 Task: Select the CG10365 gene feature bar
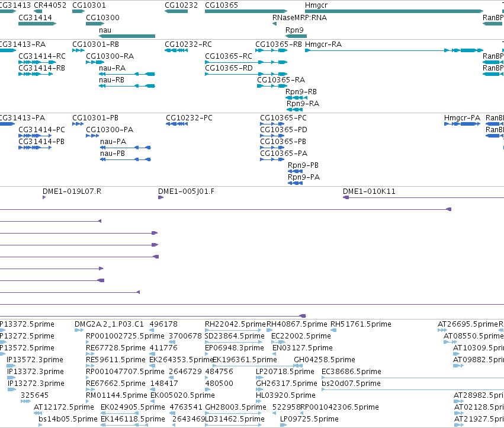point(246,11)
